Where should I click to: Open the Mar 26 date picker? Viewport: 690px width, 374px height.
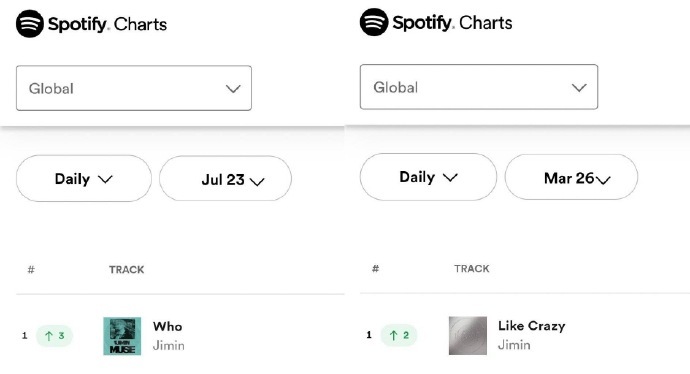tap(571, 177)
